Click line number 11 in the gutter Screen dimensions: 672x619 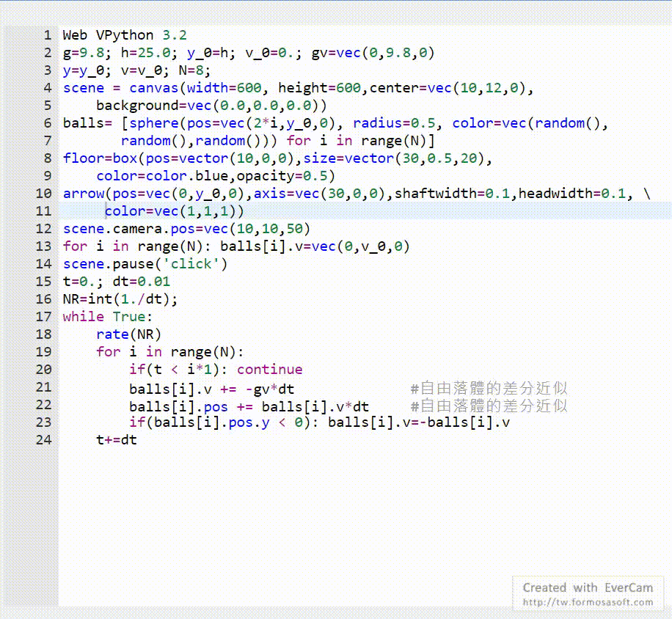click(x=43, y=211)
